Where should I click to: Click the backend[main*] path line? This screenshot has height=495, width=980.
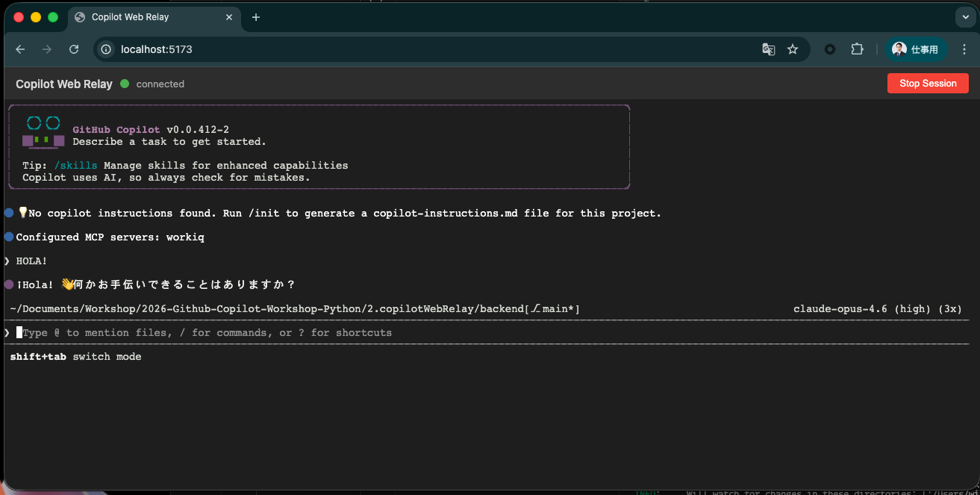(x=295, y=309)
